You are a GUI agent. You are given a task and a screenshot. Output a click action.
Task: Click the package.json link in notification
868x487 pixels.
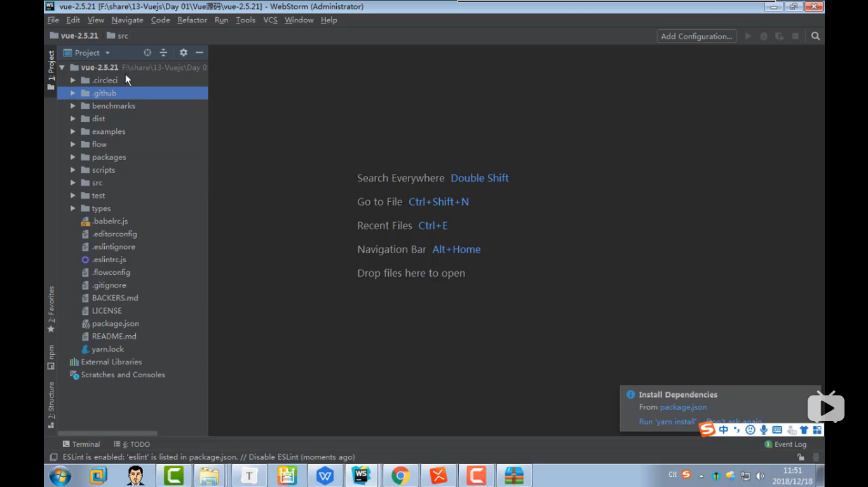tap(683, 407)
